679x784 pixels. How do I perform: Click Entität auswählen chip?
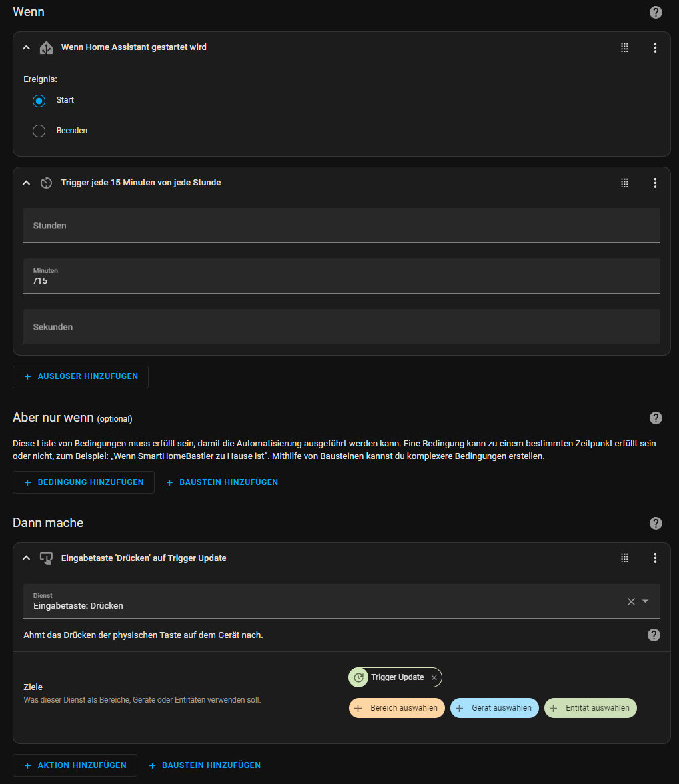tap(590, 708)
